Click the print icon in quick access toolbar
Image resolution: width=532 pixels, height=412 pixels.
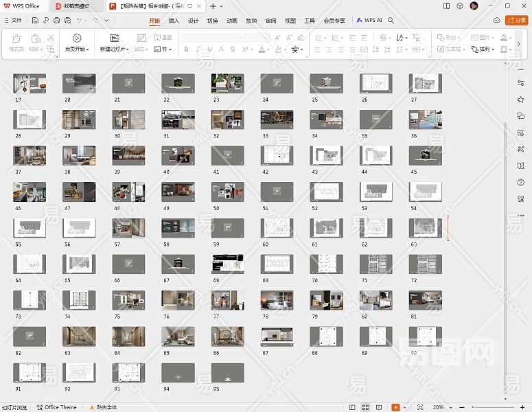coord(56,21)
